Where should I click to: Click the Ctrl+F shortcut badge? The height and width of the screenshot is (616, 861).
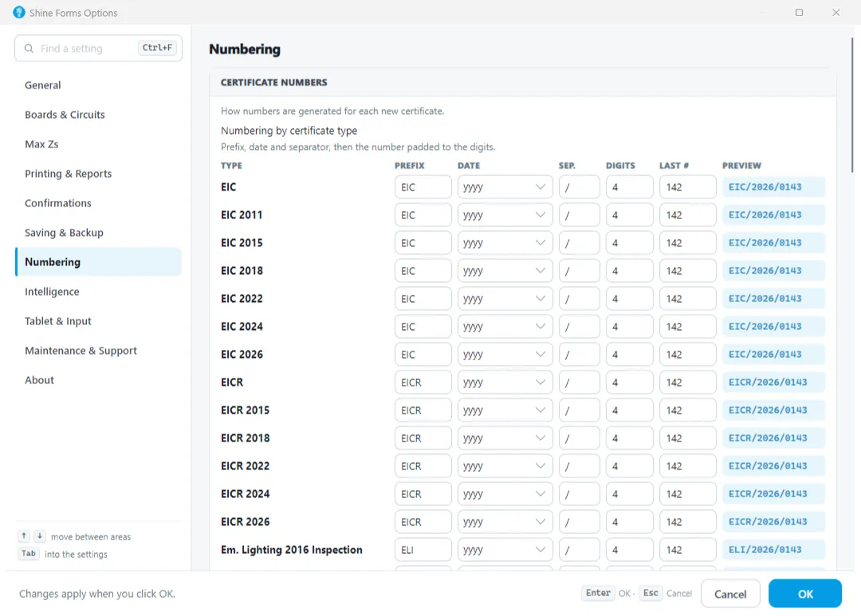coord(157,48)
